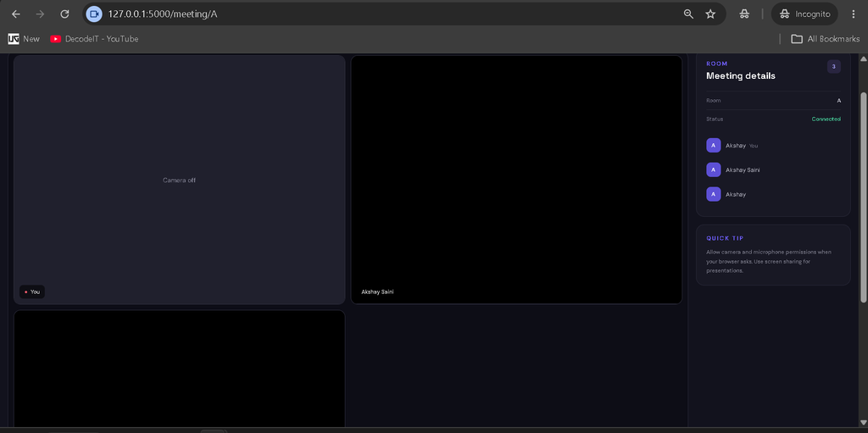Click the incognito spy icon beside star

click(744, 14)
